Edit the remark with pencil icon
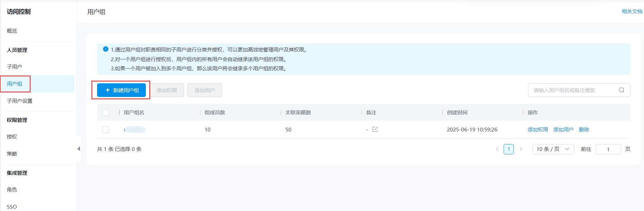This screenshot has width=644, height=211. 375,129
